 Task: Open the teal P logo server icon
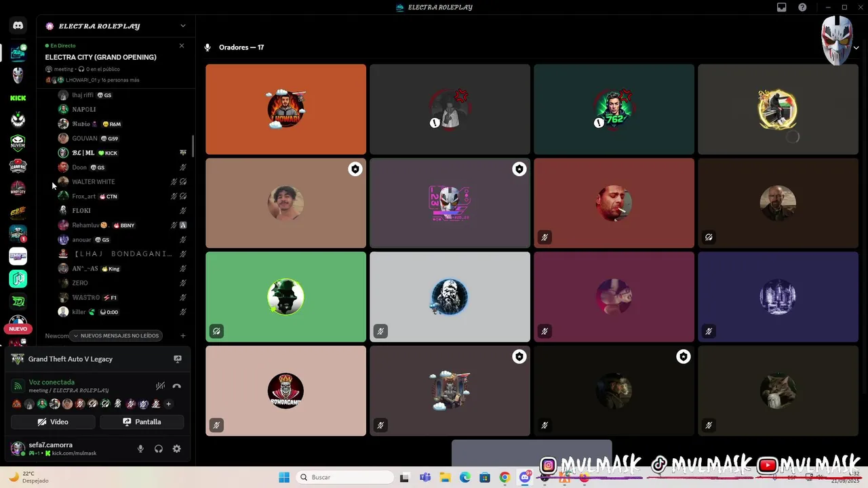tap(18, 279)
